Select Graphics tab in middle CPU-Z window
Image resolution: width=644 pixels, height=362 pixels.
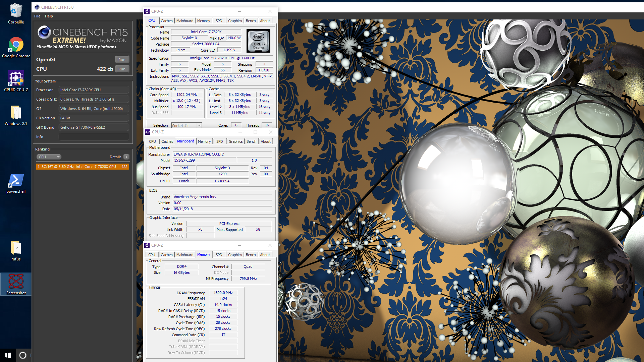236,141
